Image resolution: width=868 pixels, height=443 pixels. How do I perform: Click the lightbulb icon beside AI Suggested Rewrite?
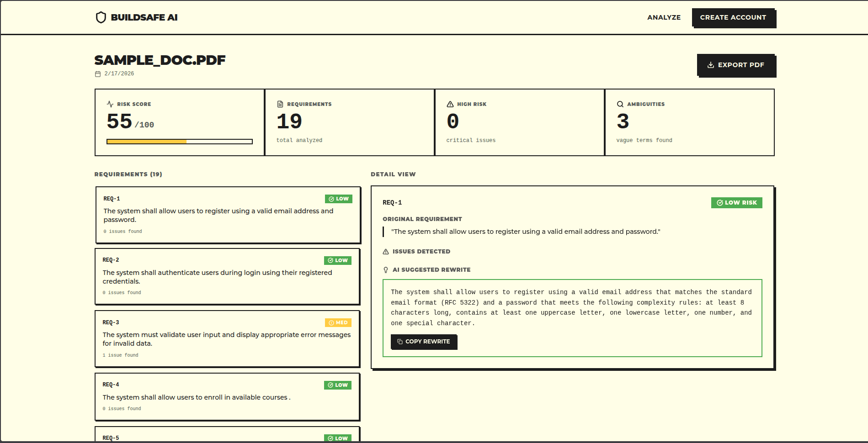(x=386, y=270)
